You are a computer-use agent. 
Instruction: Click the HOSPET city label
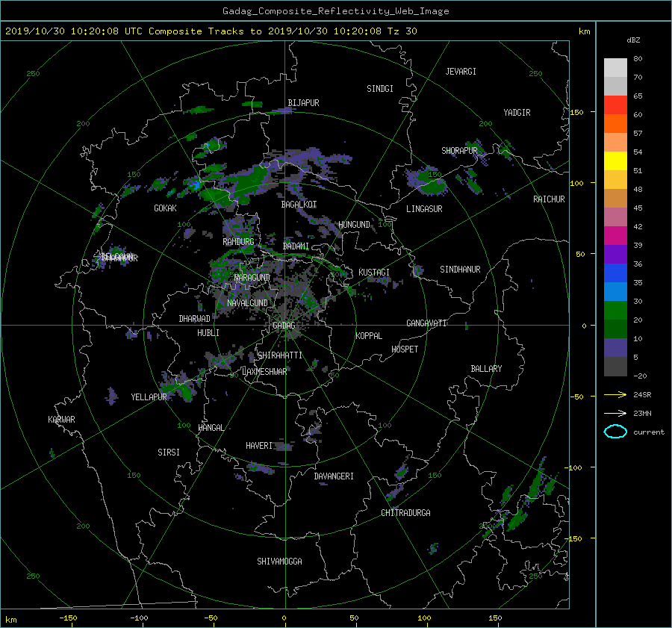tap(405, 349)
